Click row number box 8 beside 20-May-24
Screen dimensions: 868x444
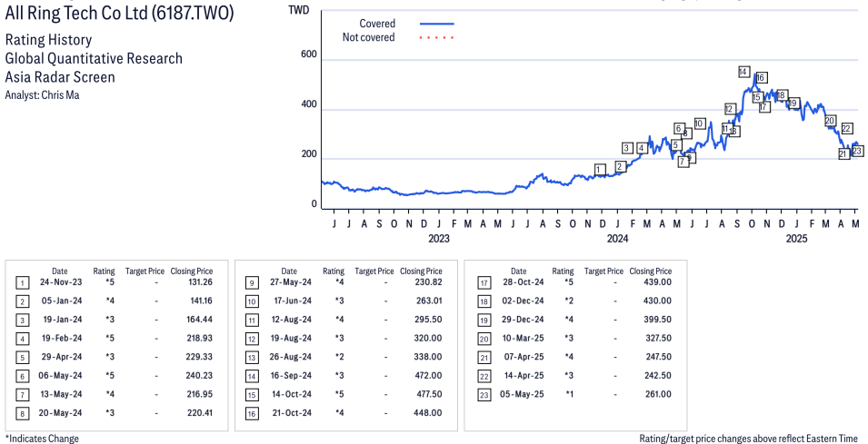click(22, 414)
